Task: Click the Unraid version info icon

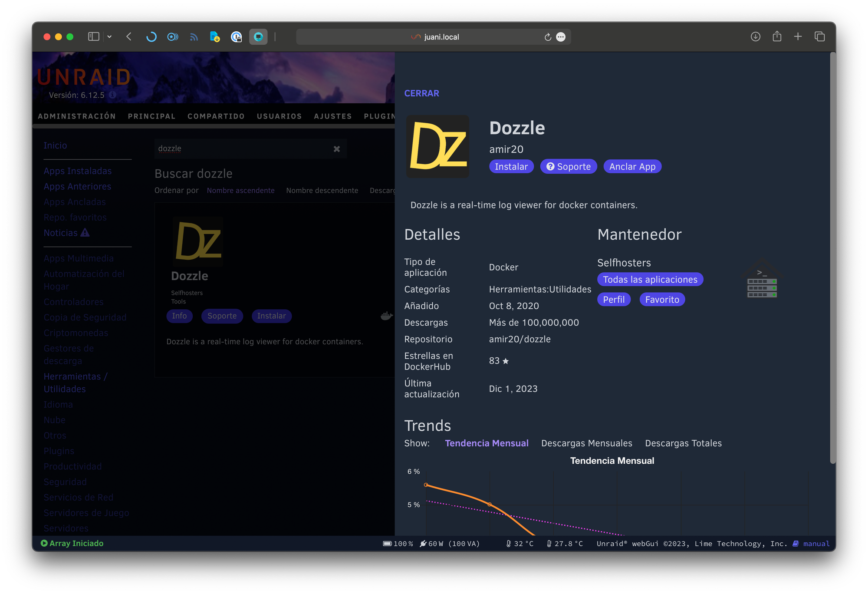Action: coord(112,95)
